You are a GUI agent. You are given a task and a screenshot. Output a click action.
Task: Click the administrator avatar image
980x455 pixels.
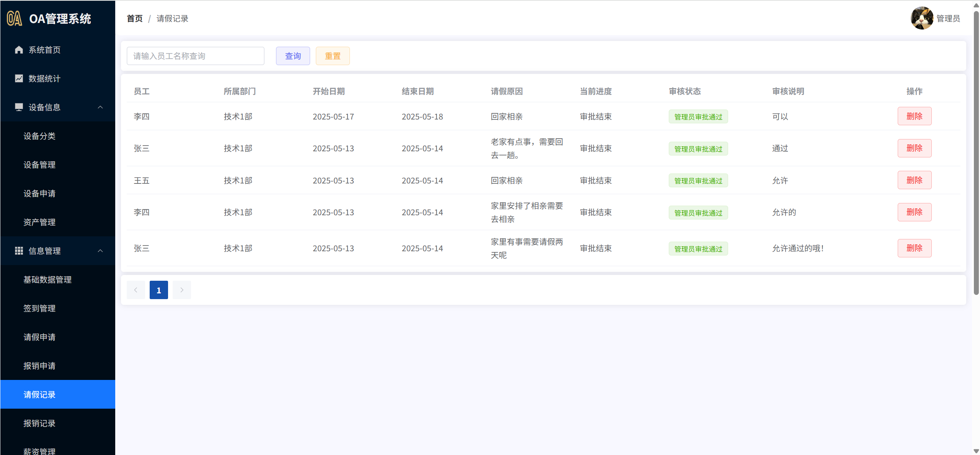coord(922,18)
